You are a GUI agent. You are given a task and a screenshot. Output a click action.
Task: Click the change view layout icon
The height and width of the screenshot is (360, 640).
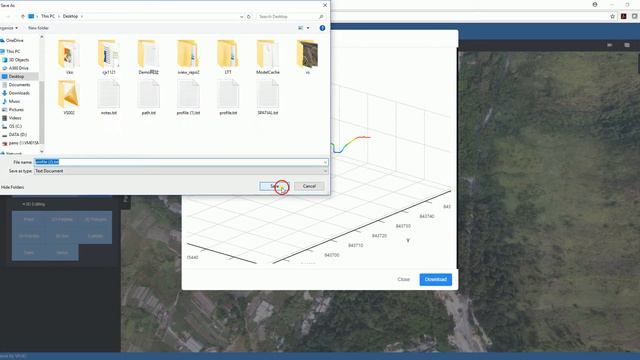[301, 28]
